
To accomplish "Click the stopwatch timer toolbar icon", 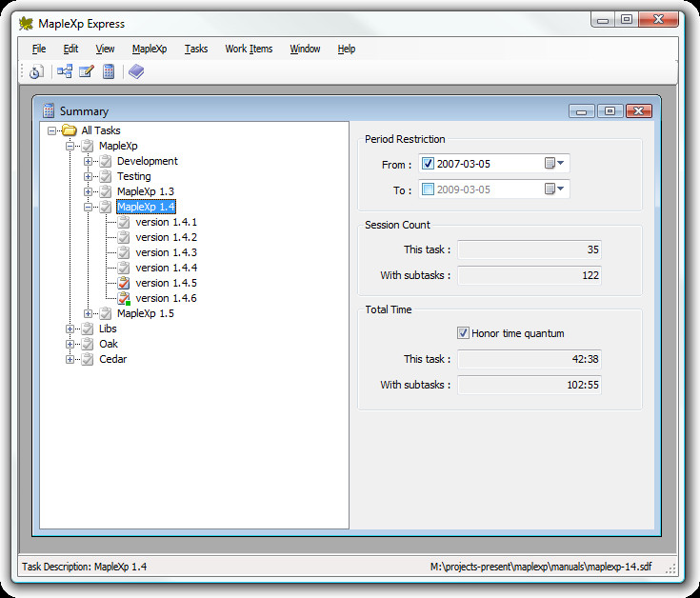I will (x=36, y=71).
